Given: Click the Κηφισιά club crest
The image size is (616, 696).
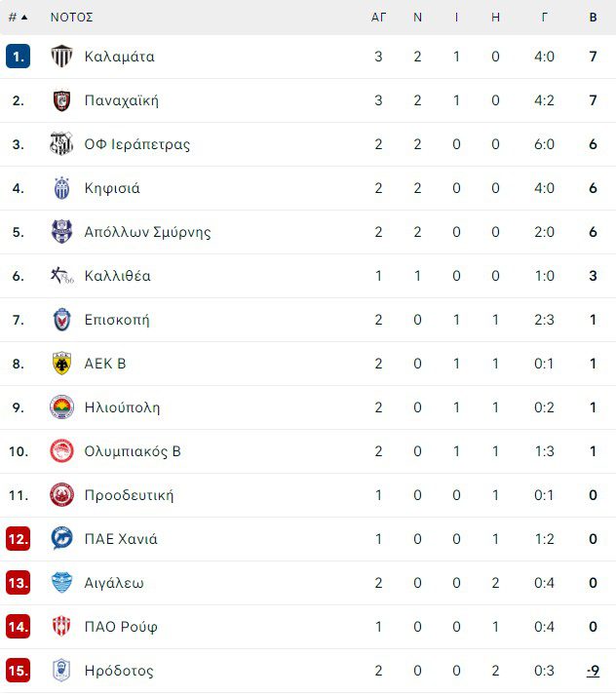Looking at the screenshot, I should [x=61, y=188].
